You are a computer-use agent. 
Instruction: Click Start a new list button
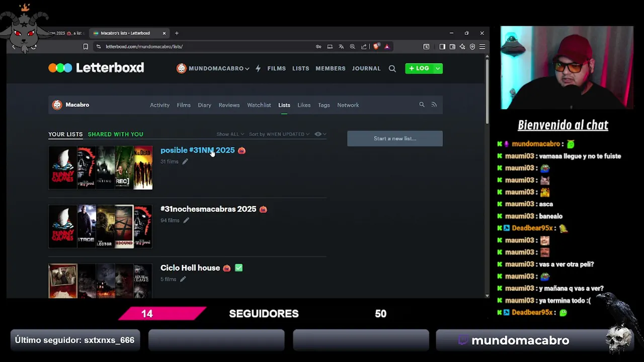(x=395, y=138)
